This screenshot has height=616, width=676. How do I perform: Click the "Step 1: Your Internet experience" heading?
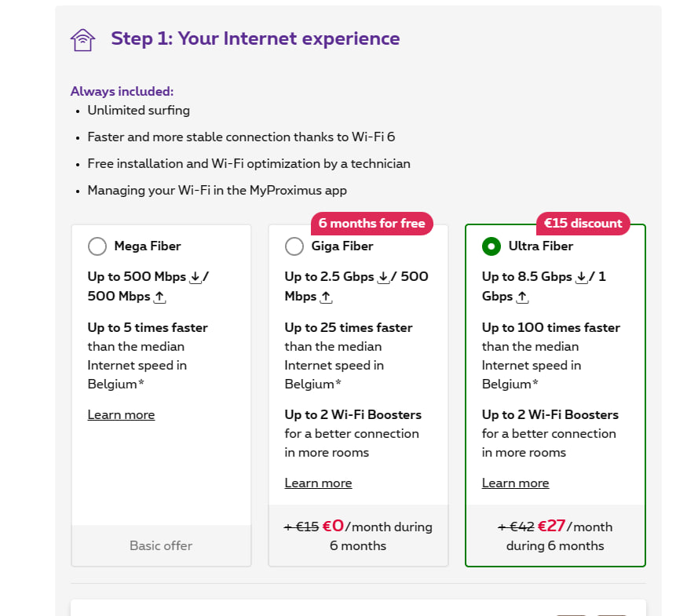click(255, 38)
